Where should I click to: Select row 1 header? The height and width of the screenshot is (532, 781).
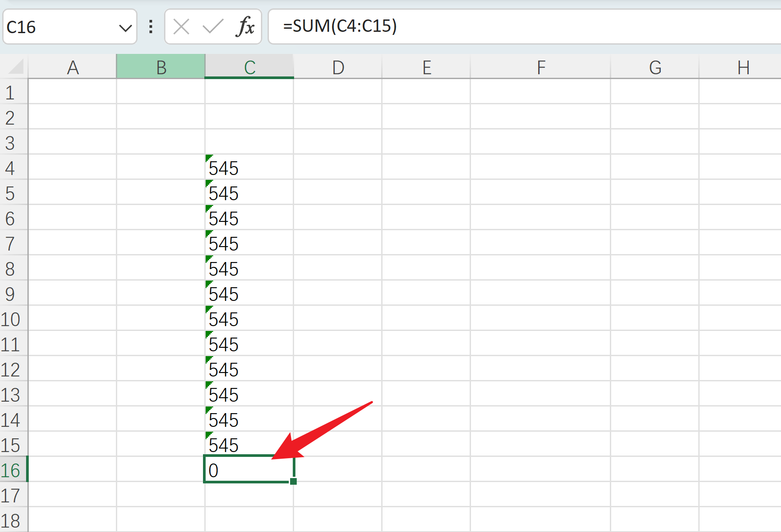coord(11,92)
